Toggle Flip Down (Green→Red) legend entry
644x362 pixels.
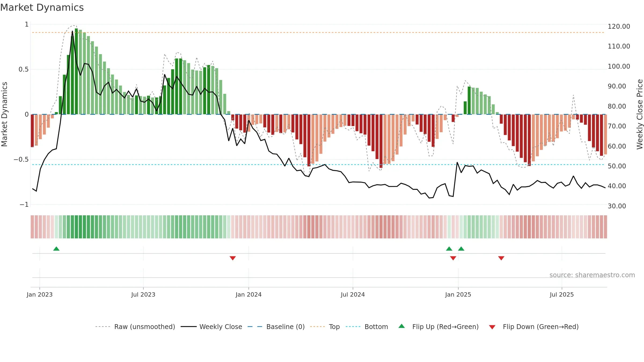coord(534,327)
